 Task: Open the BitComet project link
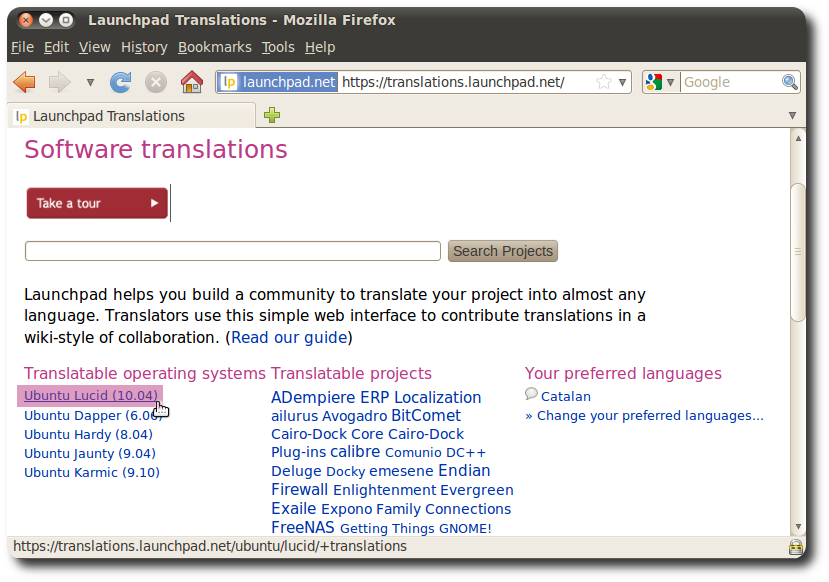point(426,415)
